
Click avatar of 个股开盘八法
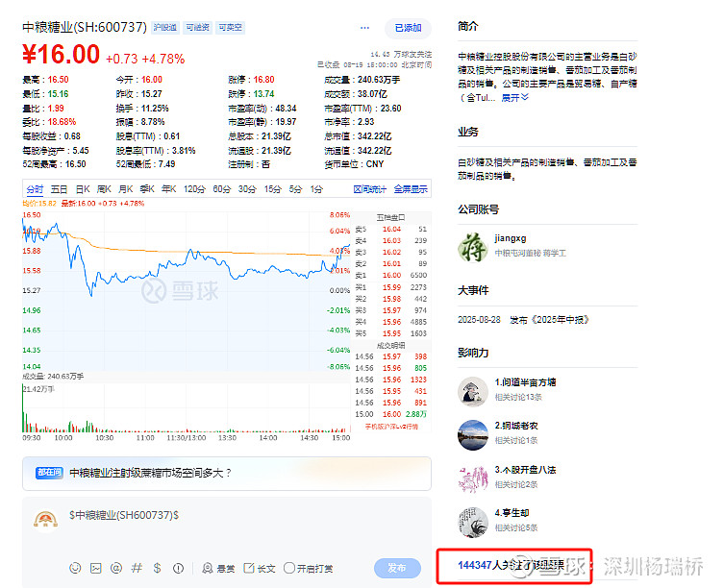[x=472, y=478]
